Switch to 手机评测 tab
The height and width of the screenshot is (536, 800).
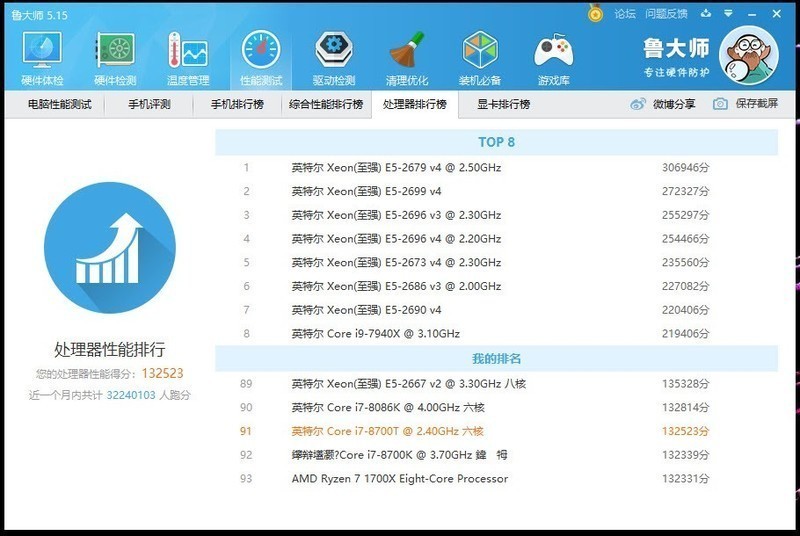(x=149, y=104)
